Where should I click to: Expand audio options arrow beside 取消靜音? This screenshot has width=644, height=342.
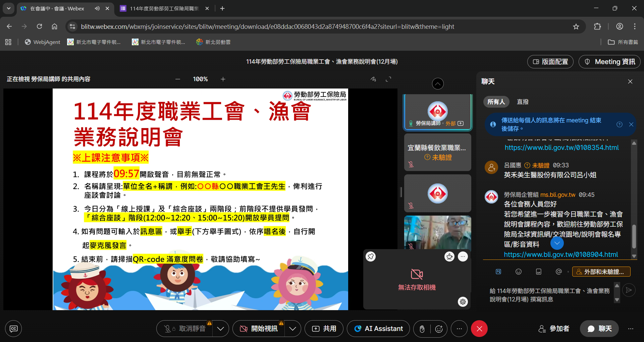220,329
